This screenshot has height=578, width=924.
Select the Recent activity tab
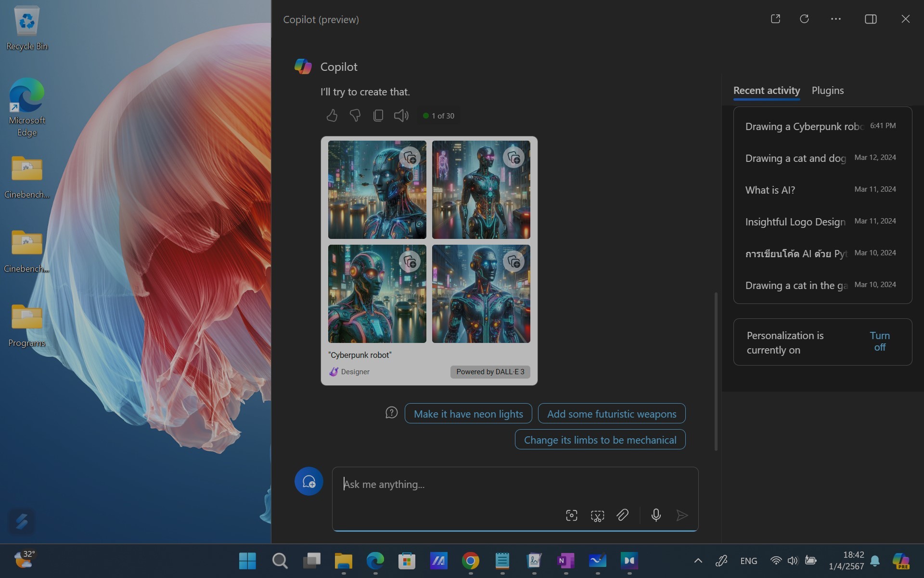click(766, 91)
